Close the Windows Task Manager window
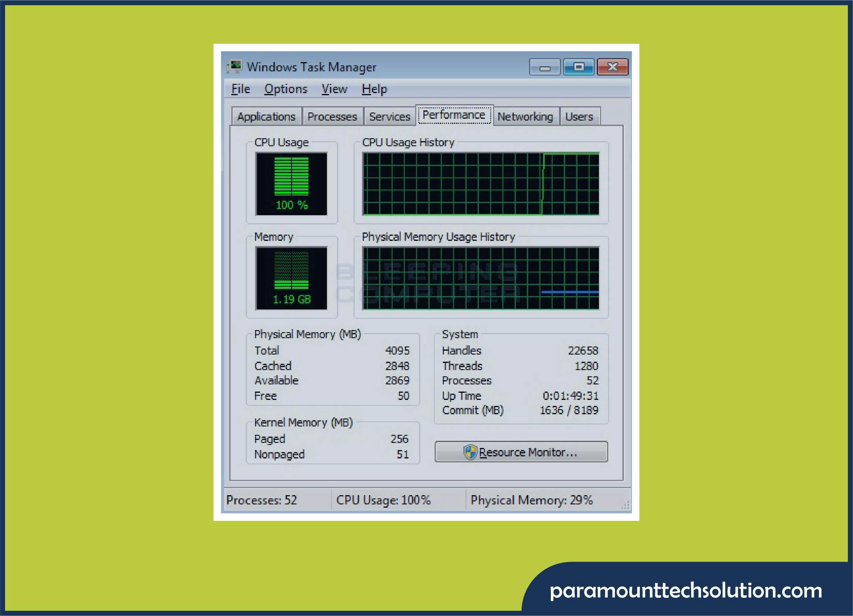Image resolution: width=853 pixels, height=616 pixels. pyautogui.click(x=612, y=67)
